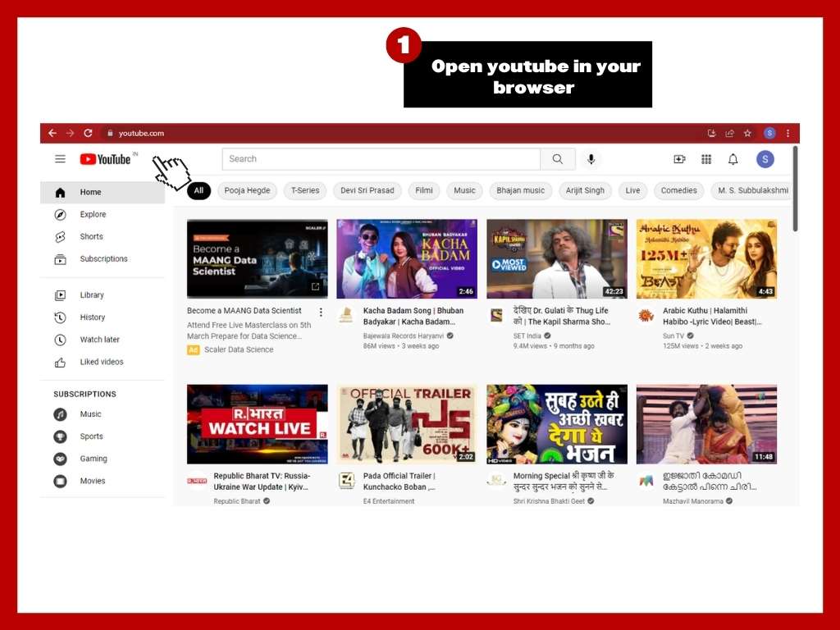Open the Sports subscription channel
This screenshot has width=840, height=630.
coord(102,436)
